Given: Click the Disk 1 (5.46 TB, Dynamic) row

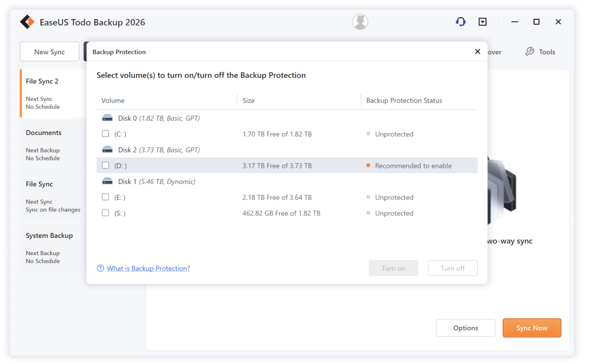Looking at the screenshot, I should pyautogui.click(x=287, y=182).
